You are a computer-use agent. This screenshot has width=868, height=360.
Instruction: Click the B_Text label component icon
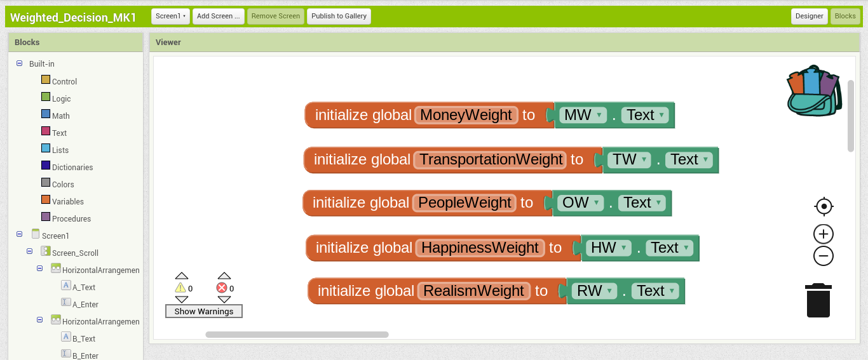point(66,337)
